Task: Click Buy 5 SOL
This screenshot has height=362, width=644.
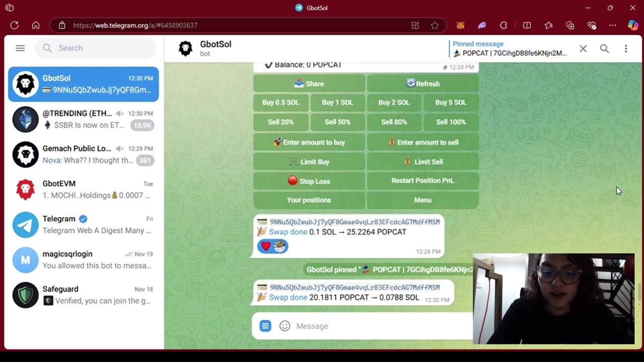Action: click(451, 103)
